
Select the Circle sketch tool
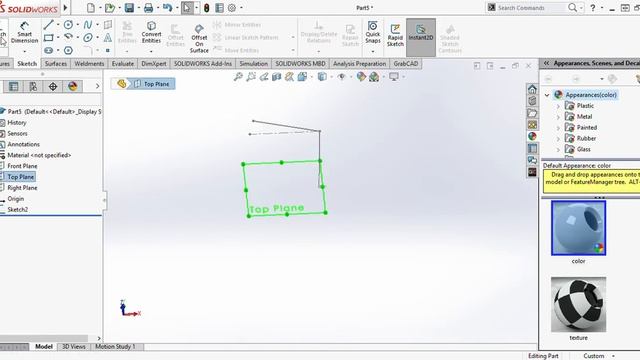point(68,25)
